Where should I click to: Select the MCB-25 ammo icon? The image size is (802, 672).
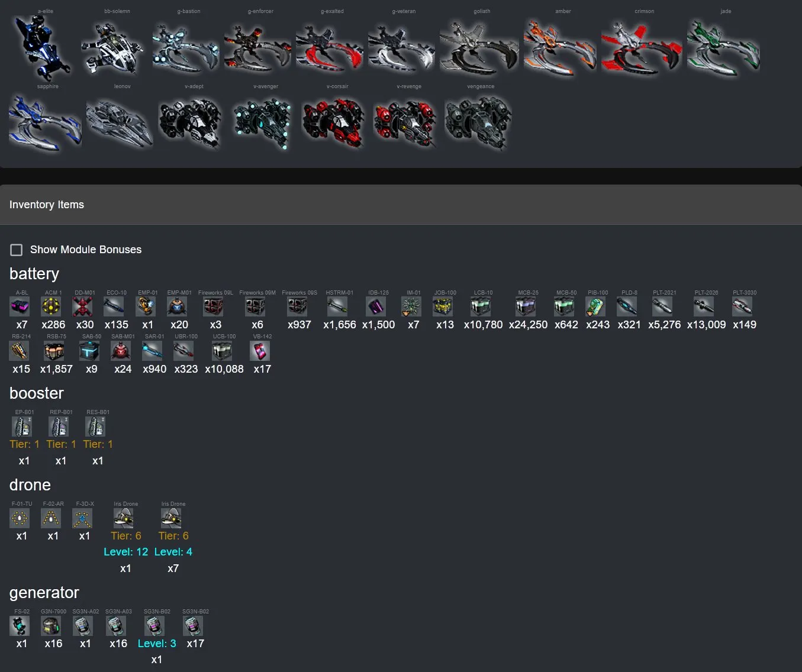526,306
